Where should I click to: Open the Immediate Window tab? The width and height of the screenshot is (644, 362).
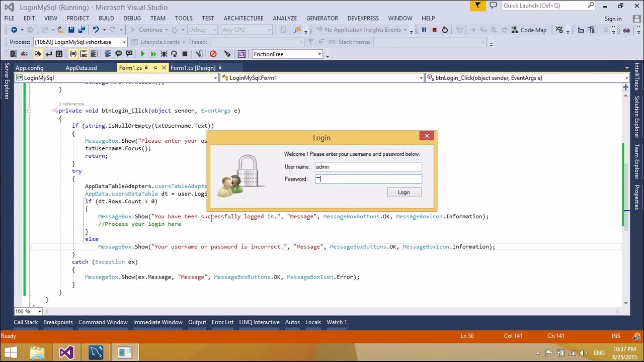pyautogui.click(x=157, y=322)
